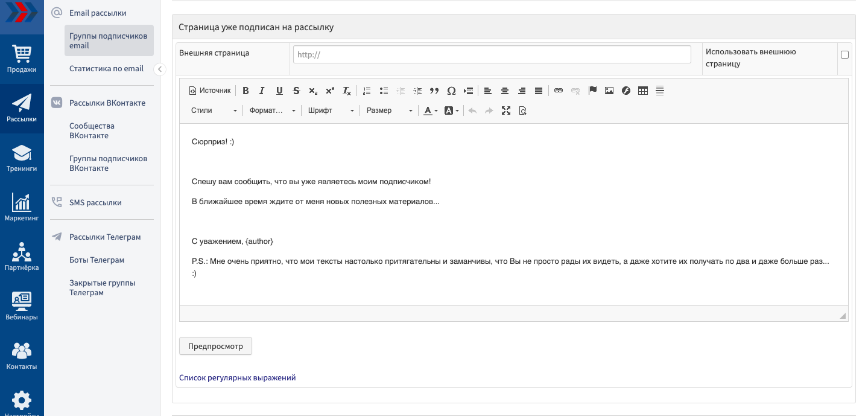Insert special character (Omega)
The width and height of the screenshot is (868, 416).
[451, 91]
